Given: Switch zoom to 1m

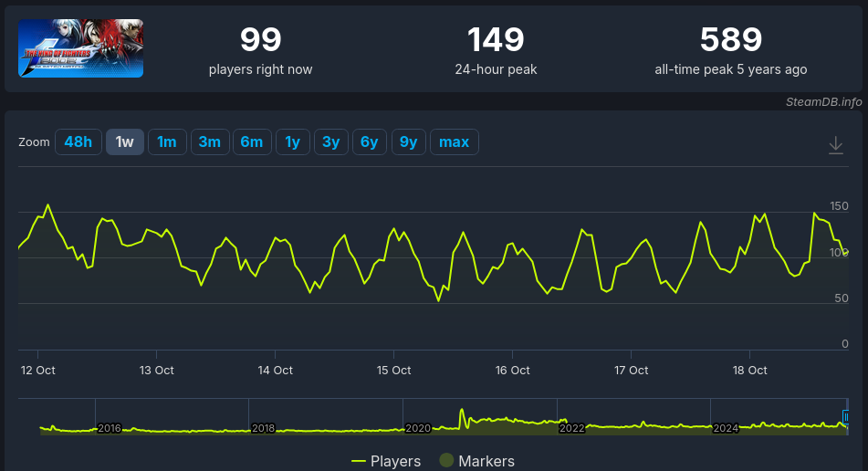Looking at the screenshot, I should point(167,141).
